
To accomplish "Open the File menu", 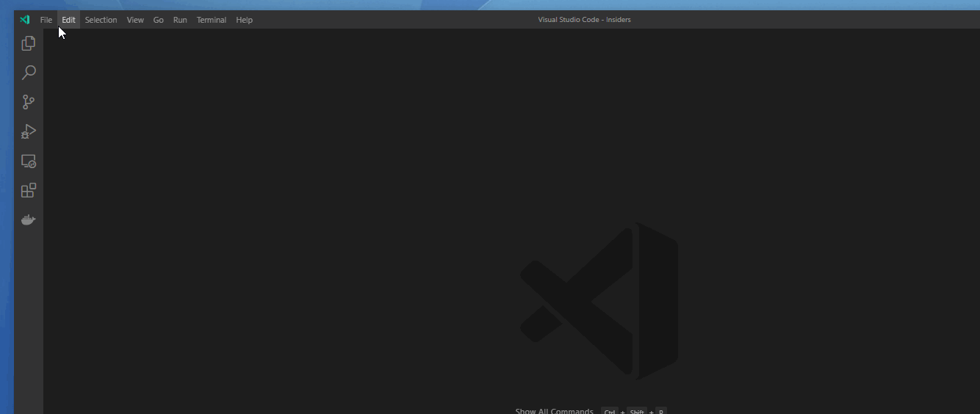I will point(46,20).
